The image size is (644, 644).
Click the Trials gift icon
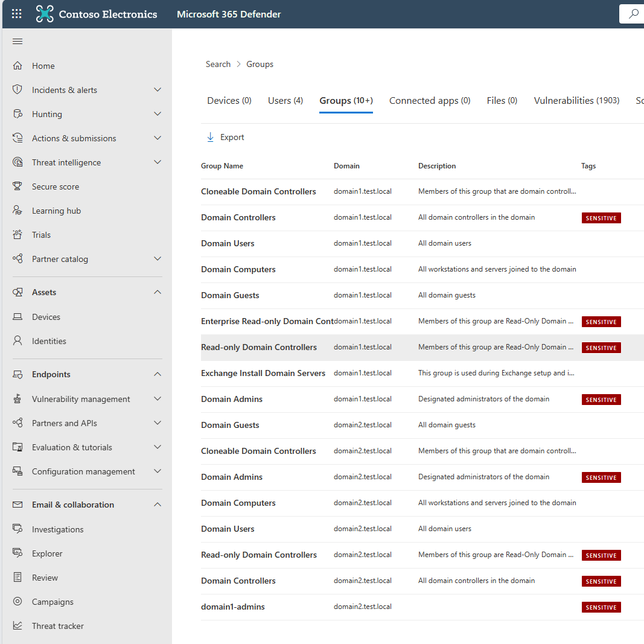coord(18,235)
